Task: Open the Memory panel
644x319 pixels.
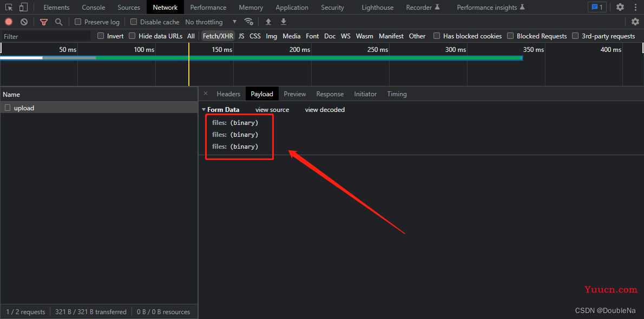Action: [x=251, y=8]
